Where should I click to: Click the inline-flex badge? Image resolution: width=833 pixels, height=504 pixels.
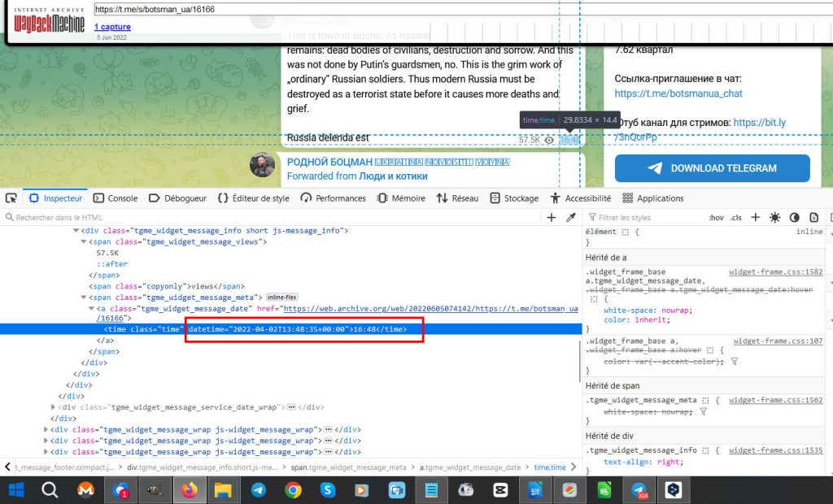(x=282, y=298)
